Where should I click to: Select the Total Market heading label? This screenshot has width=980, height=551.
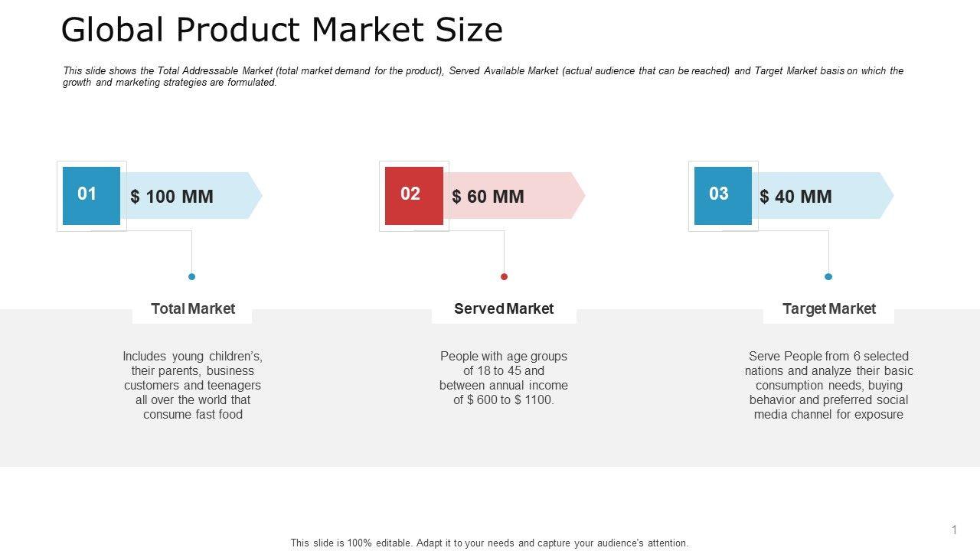pyautogui.click(x=192, y=309)
